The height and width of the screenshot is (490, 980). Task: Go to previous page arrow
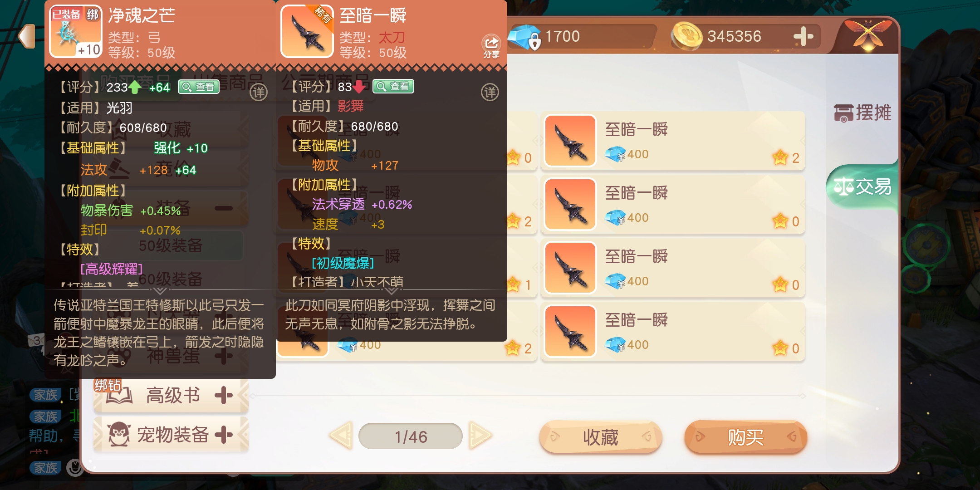[x=341, y=436]
